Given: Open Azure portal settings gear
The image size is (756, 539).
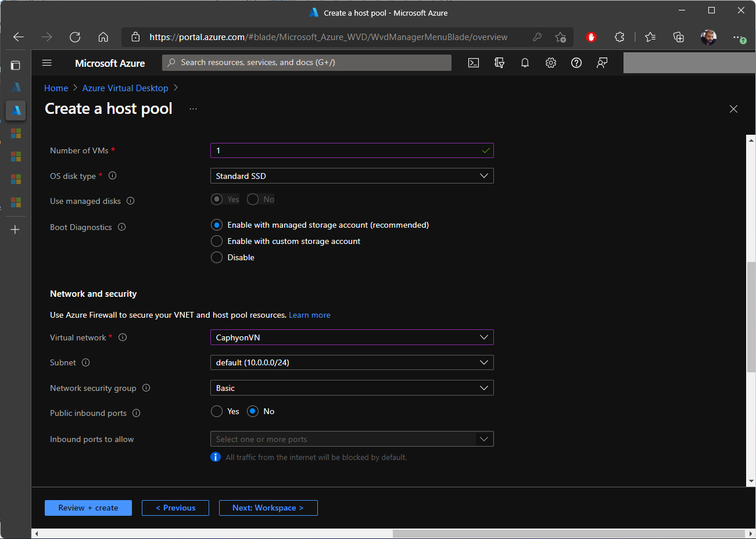Looking at the screenshot, I should [551, 63].
